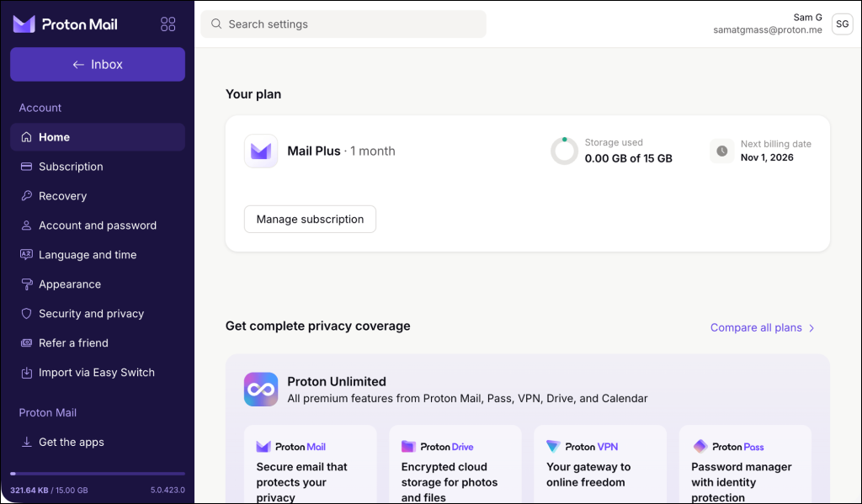Select the Import via Easy Switch icon
The height and width of the screenshot is (504, 862).
click(x=26, y=373)
